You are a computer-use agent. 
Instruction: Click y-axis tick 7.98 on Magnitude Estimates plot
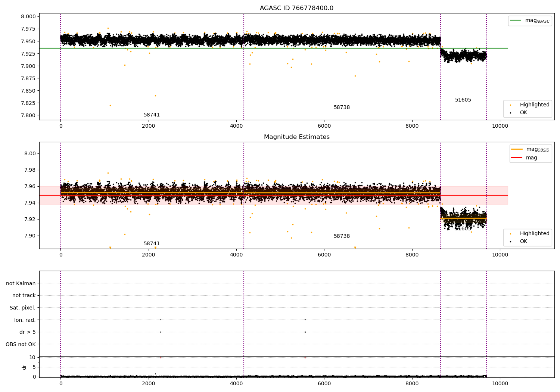coord(29,170)
